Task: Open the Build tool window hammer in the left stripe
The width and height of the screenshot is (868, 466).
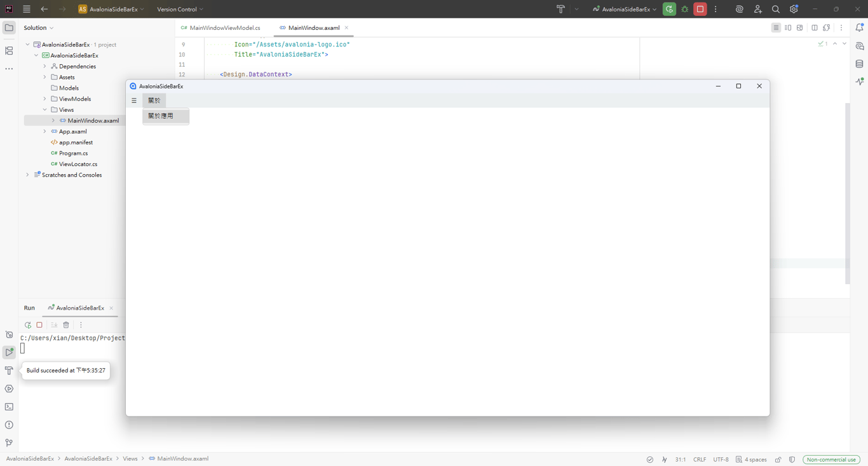Action: (x=9, y=371)
